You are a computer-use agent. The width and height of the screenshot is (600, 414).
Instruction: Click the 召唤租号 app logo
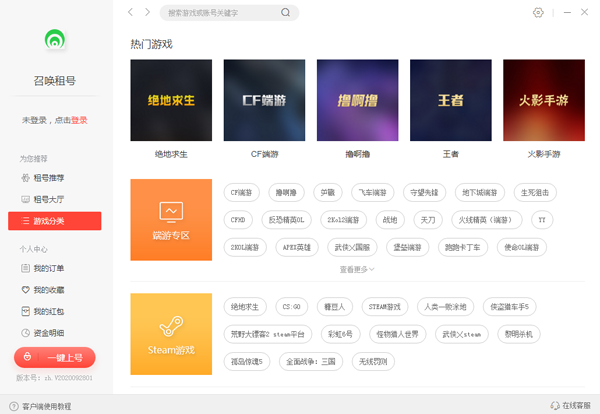pyautogui.click(x=56, y=42)
